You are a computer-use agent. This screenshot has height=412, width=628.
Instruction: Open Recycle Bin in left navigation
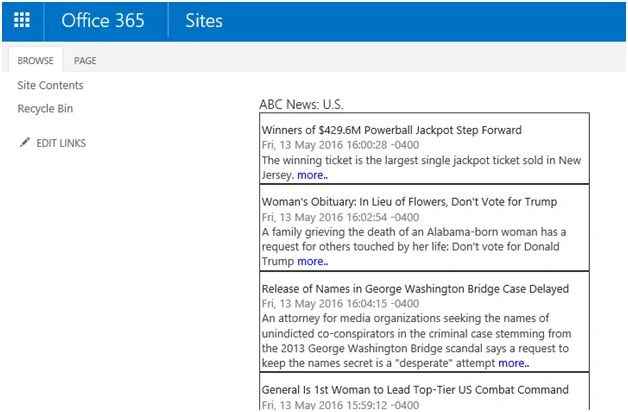tap(45, 109)
